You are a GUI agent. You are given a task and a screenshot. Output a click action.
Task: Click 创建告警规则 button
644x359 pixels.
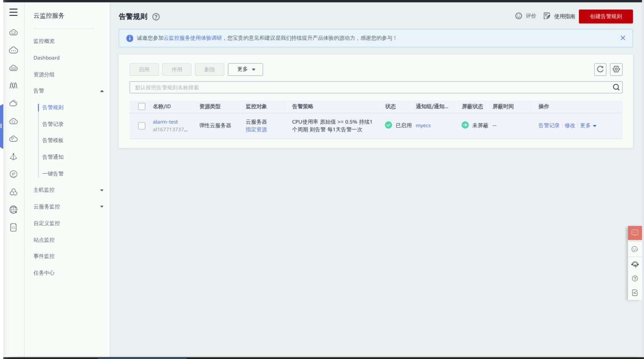click(606, 16)
